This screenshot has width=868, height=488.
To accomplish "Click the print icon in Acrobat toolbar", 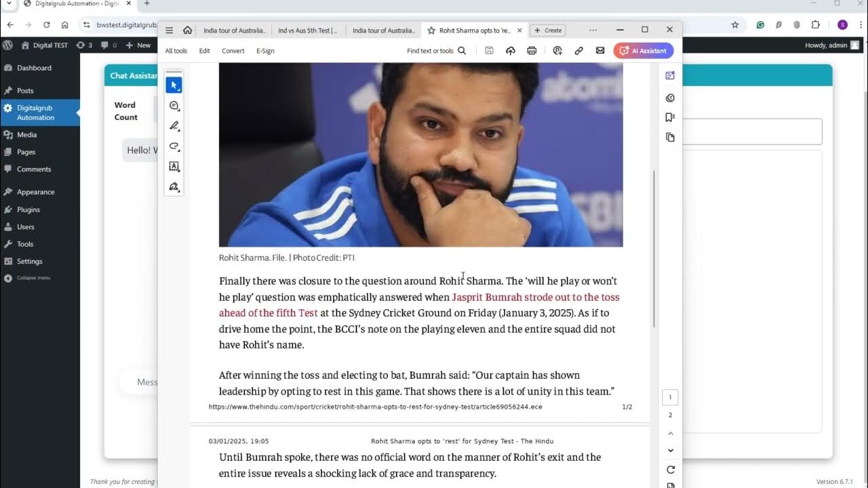I will click(532, 51).
